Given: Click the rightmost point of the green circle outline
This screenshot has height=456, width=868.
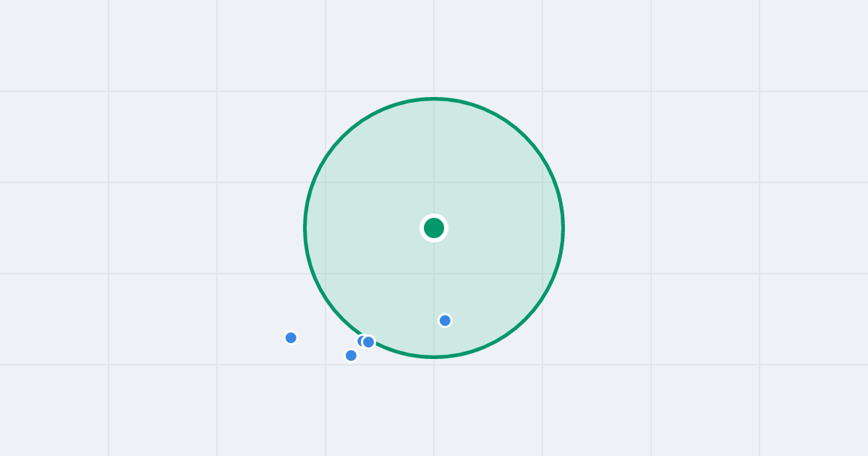Looking at the screenshot, I should tap(563, 228).
